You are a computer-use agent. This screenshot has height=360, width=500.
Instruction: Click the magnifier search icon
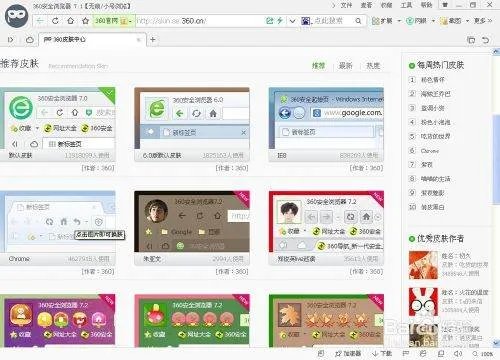click(x=358, y=21)
